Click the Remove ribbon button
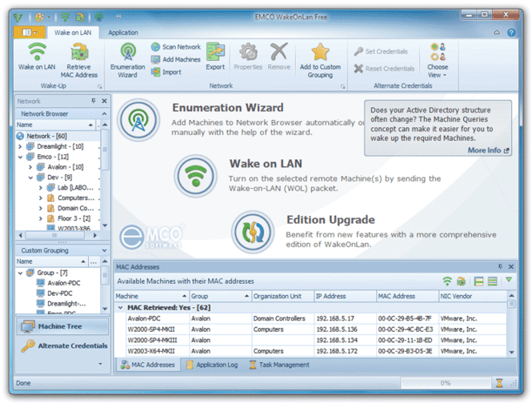Viewport: 532px width, 403px height. [279, 57]
